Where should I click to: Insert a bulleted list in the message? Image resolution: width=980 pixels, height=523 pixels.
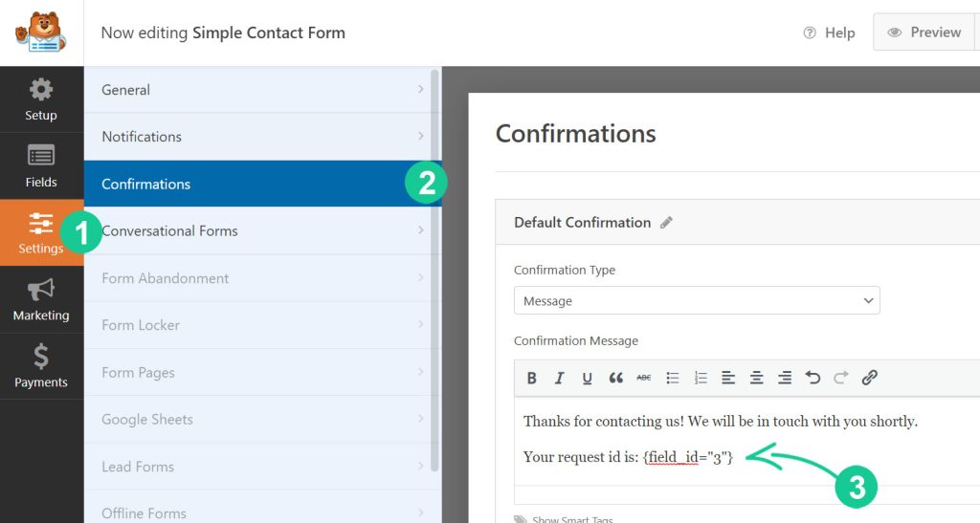673,378
